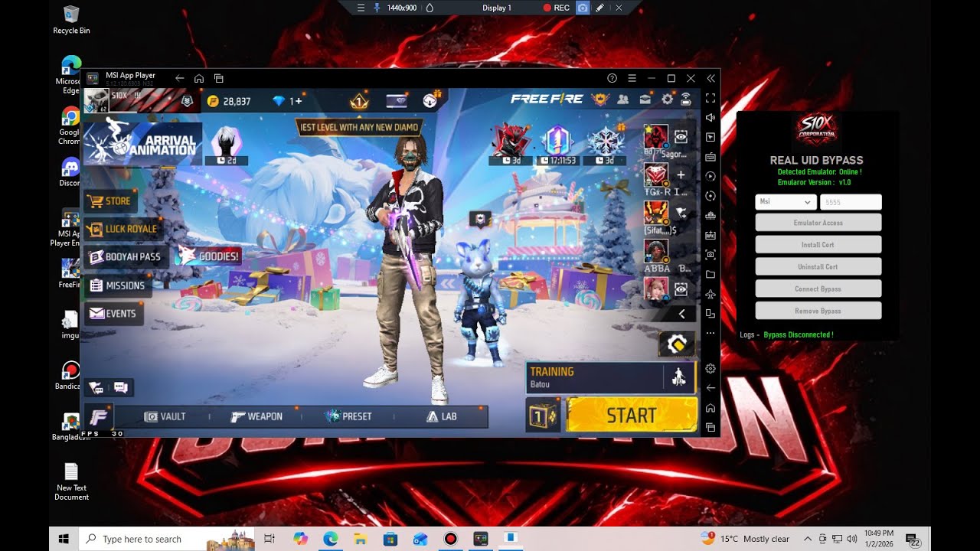Open MSI App Player help question icon

click(x=612, y=78)
